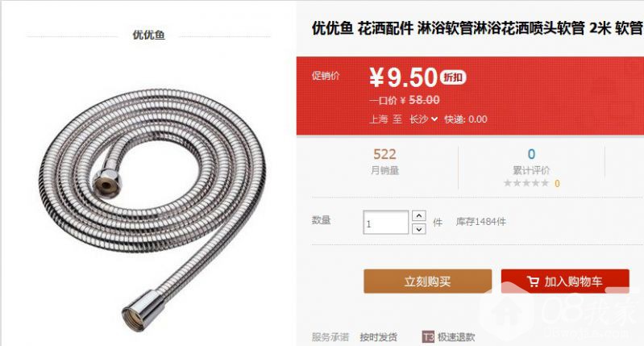Viewport: 644px width, 346px height.
Task: Click the 按时发货 service promise link
Action: pyautogui.click(x=378, y=337)
